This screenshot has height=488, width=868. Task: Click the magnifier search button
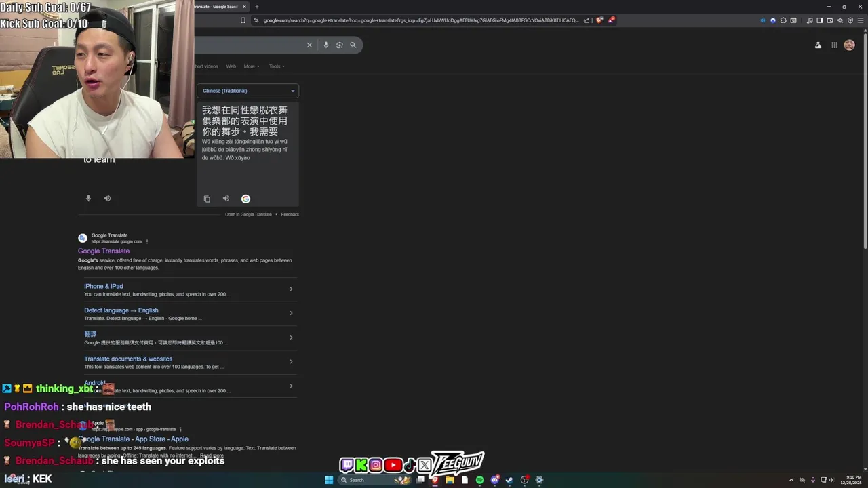tap(353, 45)
